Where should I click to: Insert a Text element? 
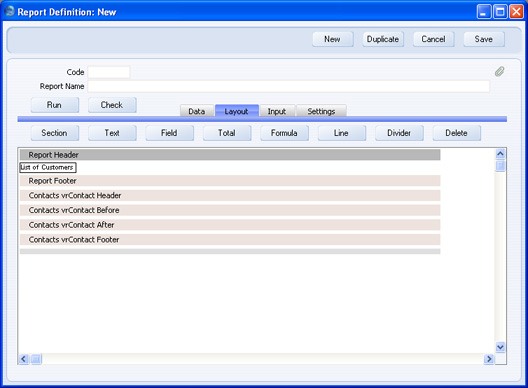(112, 133)
